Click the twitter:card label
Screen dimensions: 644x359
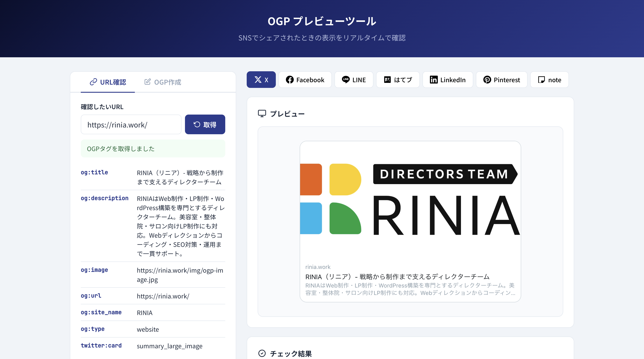(x=101, y=345)
